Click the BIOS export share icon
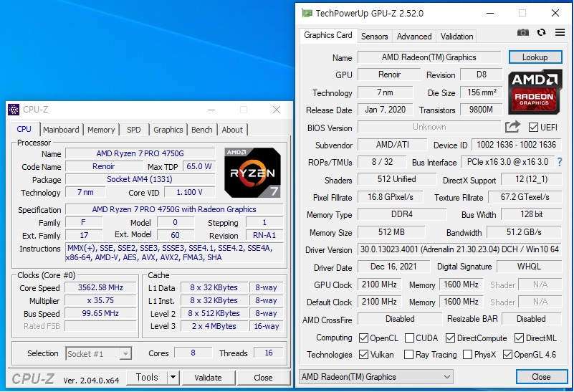This screenshot has height=392, width=574. click(x=512, y=127)
